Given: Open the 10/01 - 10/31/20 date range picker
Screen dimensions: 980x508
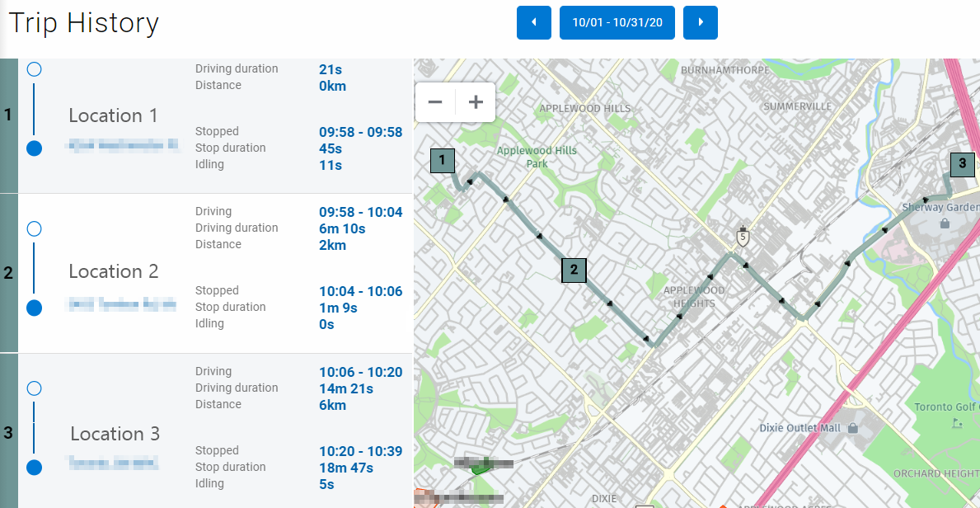Looking at the screenshot, I should [x=617, y=22].
